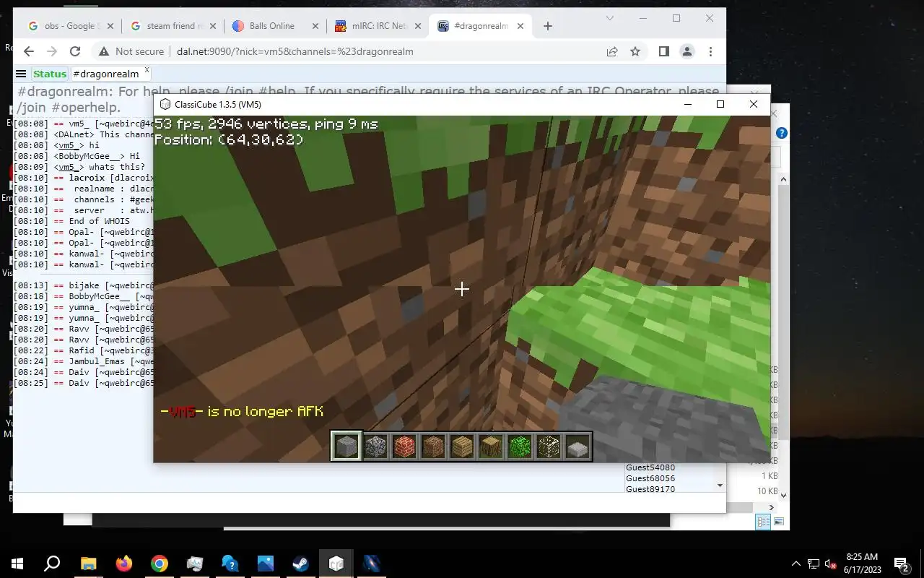
Task: Select the cobblestone block in the hotbar
Action: [375, 447]
